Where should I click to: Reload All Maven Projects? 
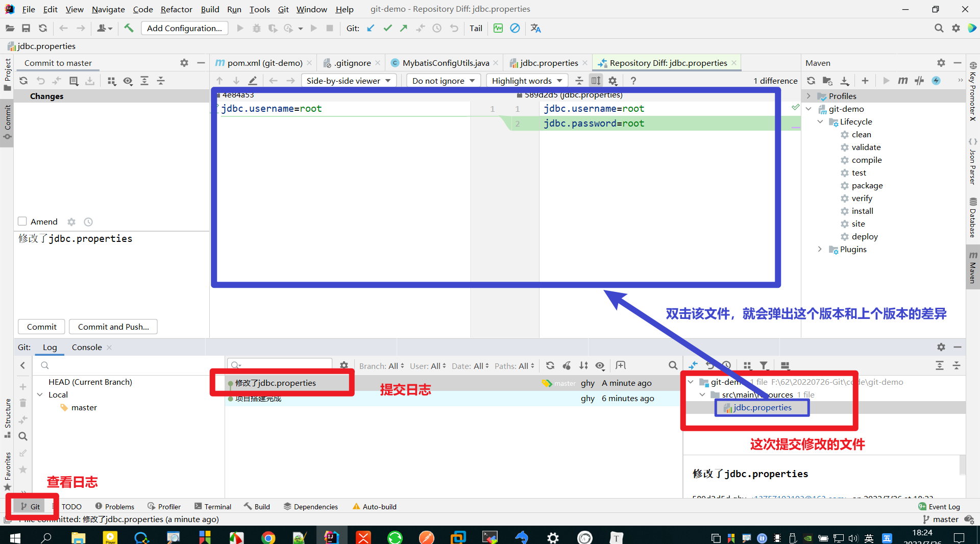point(811,81)
